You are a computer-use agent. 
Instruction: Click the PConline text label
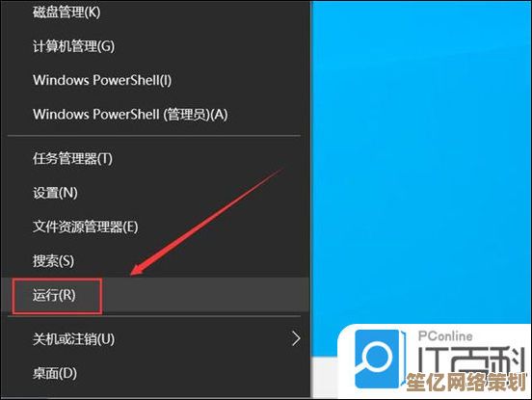pyautogui.click(x=445, y=336)
